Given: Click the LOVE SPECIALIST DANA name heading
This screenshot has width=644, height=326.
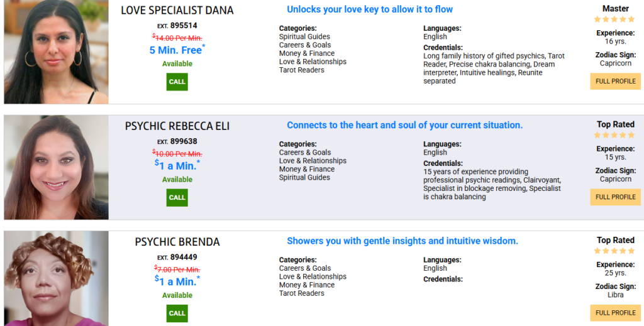Looking at the screenshot, I should click(x=177, y=11).
